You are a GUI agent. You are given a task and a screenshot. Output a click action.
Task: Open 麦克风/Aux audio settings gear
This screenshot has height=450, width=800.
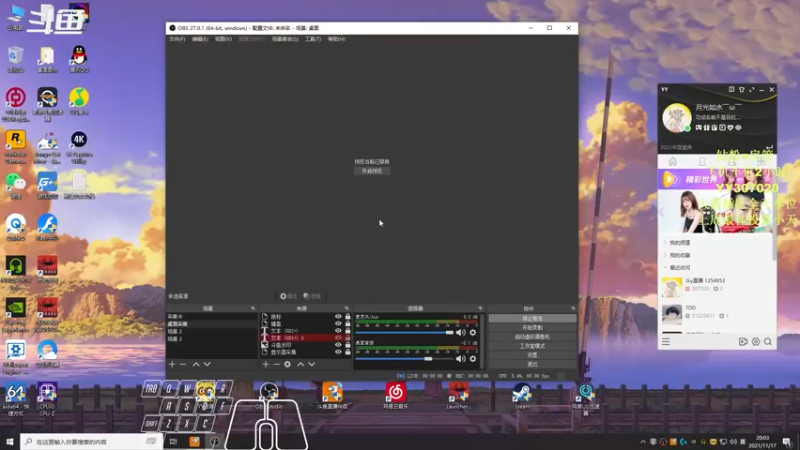coord(473,333)
